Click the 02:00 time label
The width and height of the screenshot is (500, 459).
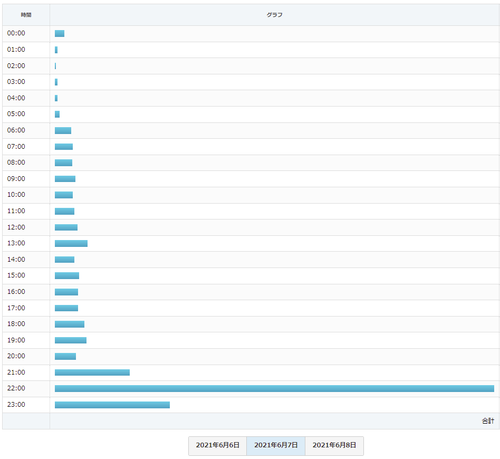pos(16,66)
